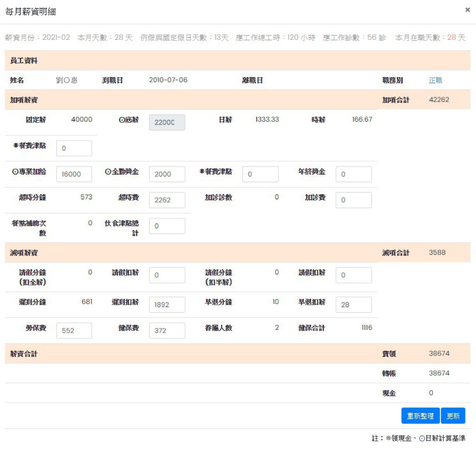Click the 請假扣薪 field for 扣半薪
This screenshot has height=459, width=476.
(x=353, y=275)
